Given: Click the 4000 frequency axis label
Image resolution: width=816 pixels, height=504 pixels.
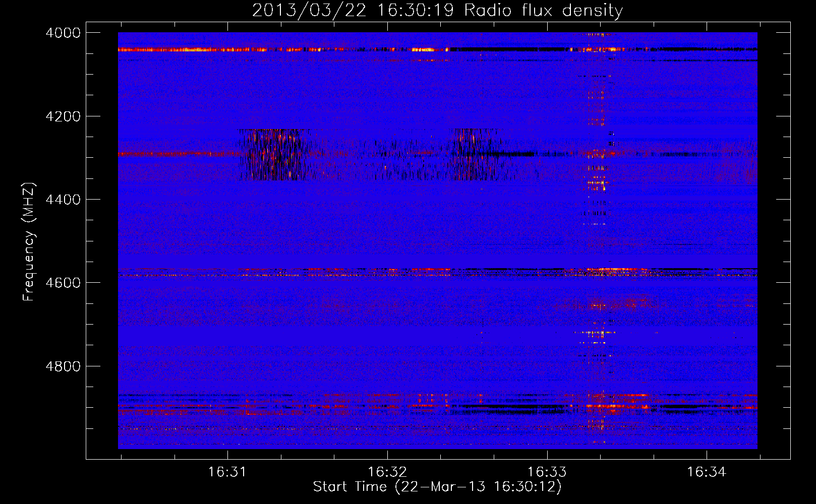Looking at the screenshot, I should [x=63, y=33].
